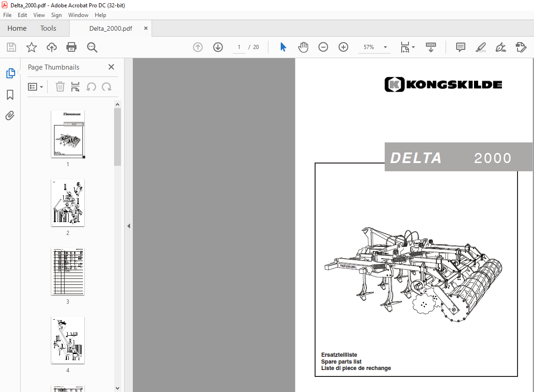Click the Save file icon

tap(11, 47)
